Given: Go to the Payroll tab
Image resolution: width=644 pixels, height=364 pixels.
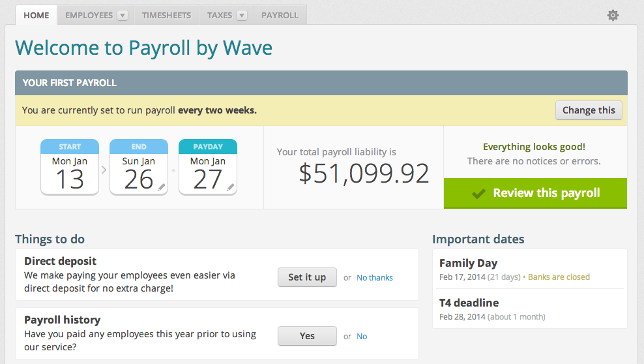Looking at the screenshot, I should pyautogui.click(x=280, y=15).
